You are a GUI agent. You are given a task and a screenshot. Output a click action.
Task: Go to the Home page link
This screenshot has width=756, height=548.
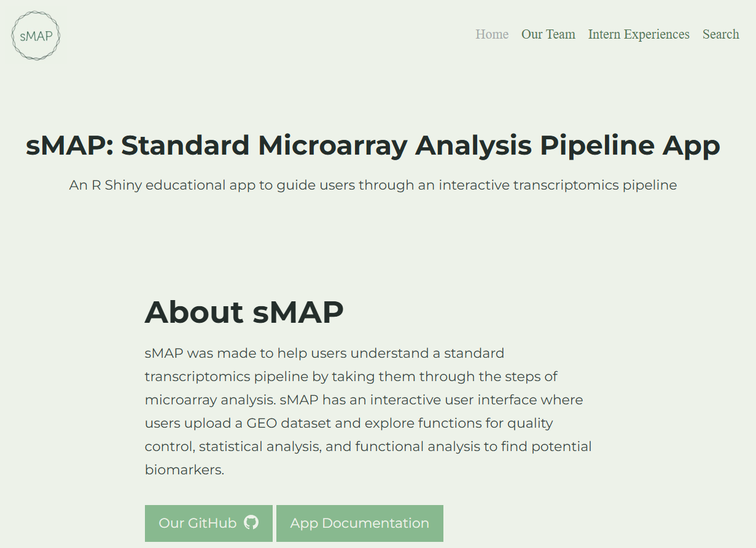492,34
